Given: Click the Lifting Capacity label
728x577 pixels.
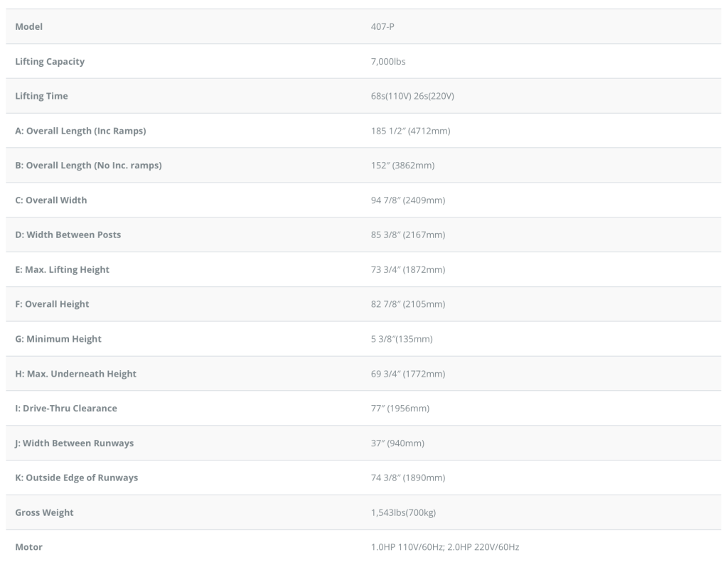Looking at the screenshot, I should 50,62.
